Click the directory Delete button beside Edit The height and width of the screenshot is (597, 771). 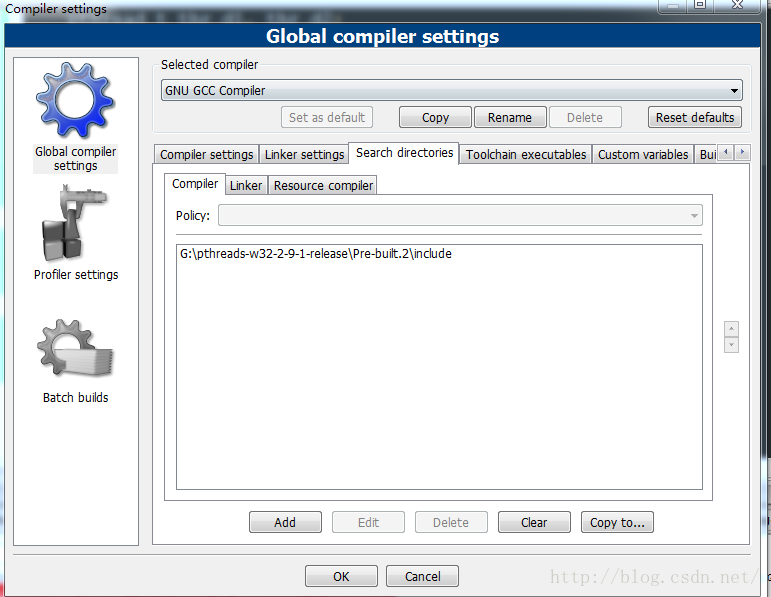click(x=451, y=522)
